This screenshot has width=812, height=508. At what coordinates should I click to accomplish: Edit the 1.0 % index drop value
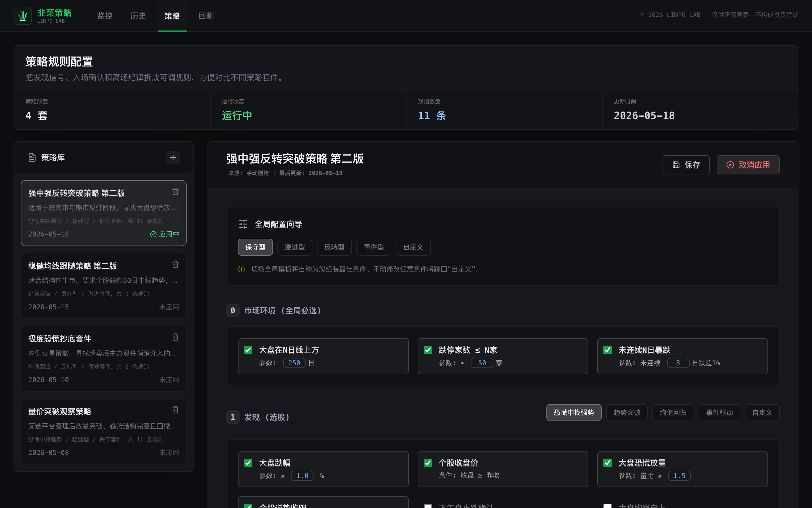(302, 476)
